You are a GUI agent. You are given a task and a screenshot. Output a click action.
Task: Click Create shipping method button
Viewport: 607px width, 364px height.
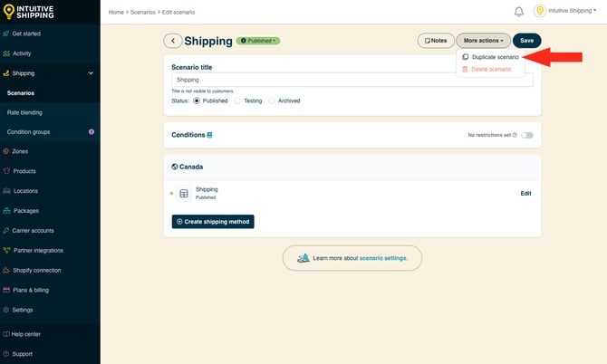tap(213, 222)
